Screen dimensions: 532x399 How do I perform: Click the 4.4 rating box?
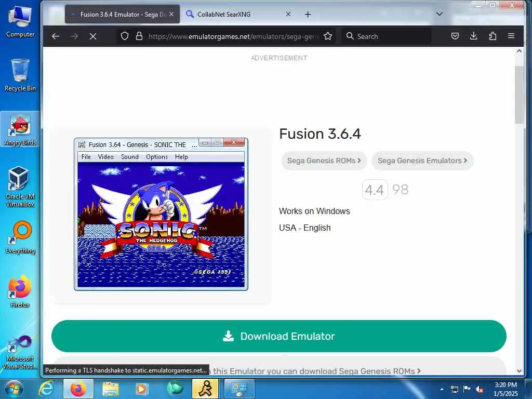(x=375, y=190)
